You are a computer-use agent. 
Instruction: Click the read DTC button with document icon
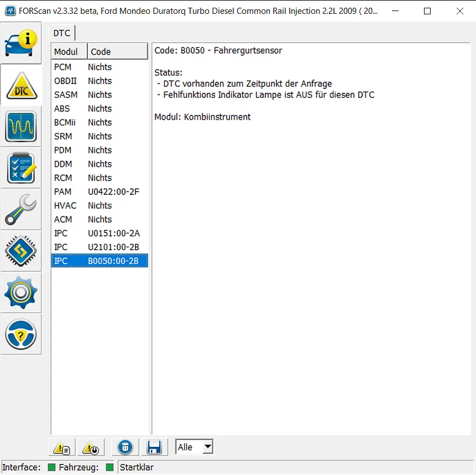coord(62,447)
